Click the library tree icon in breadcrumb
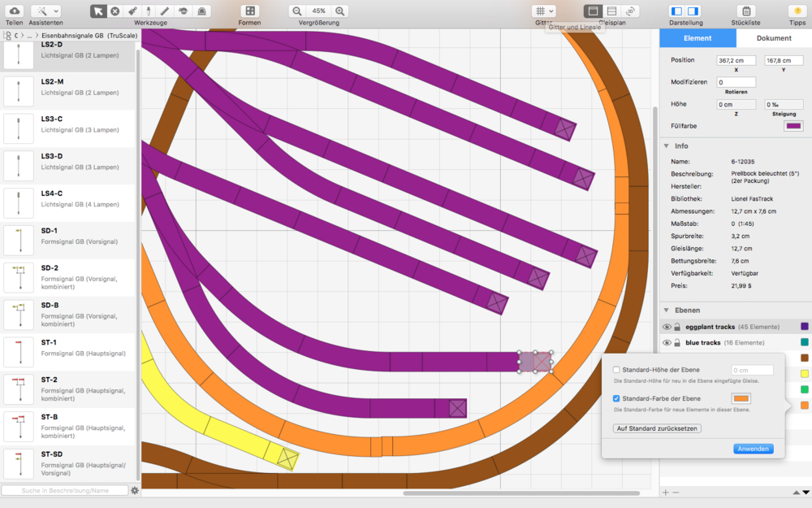This screenshot has width=812, height=508. click(7, 35)
